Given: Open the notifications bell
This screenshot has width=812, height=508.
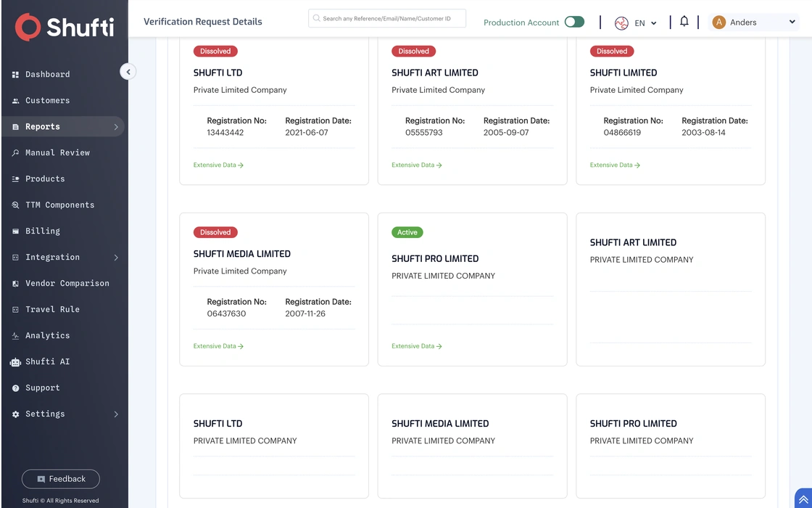Looking at the screenshot, I should (x=684, y=21).
